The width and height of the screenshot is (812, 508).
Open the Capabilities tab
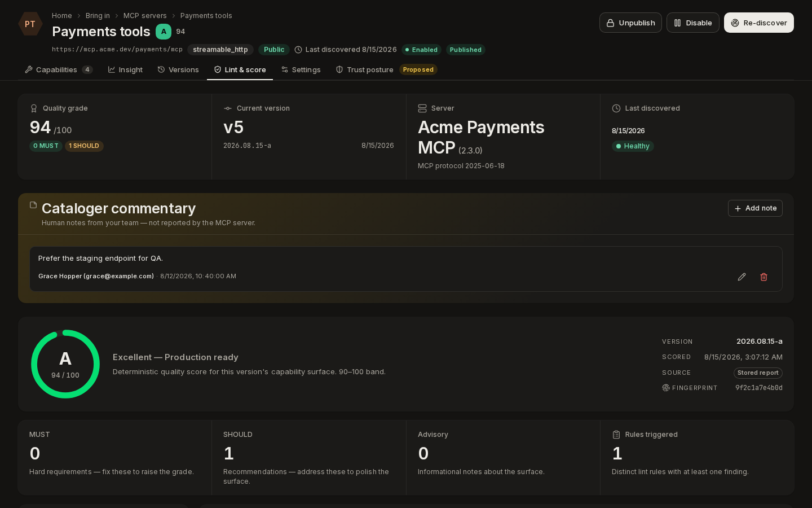tap(59, 70)
